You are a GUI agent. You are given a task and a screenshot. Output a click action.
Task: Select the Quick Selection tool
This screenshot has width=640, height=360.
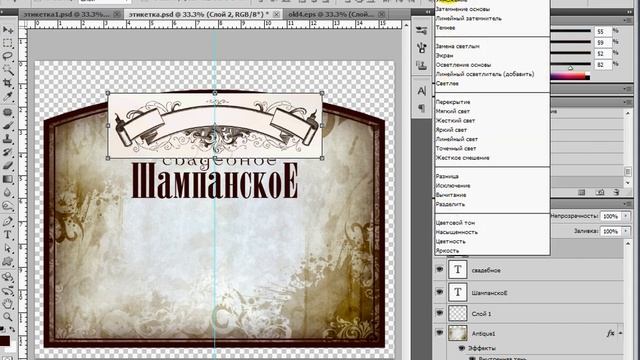pos(8,70)
